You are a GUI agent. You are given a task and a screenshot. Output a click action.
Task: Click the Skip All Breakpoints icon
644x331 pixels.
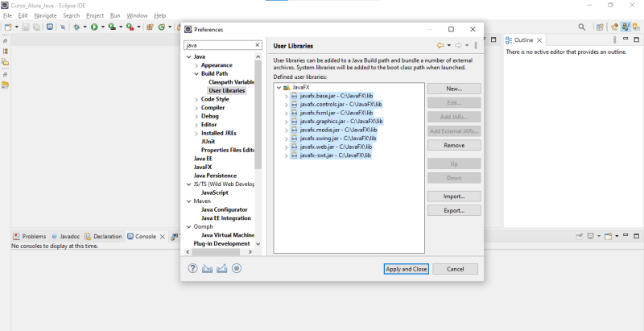click(x=63, y=27)
